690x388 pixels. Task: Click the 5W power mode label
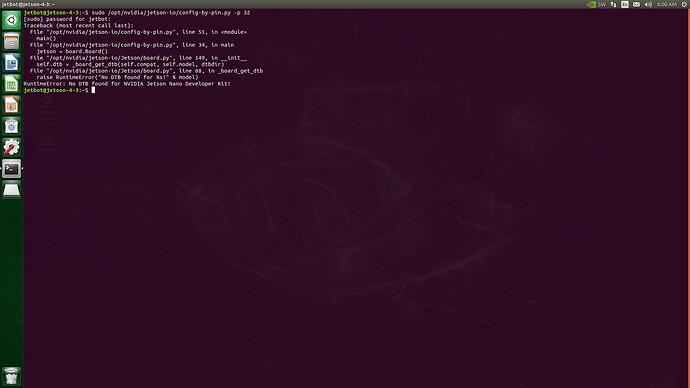click(x=602, y=4)
